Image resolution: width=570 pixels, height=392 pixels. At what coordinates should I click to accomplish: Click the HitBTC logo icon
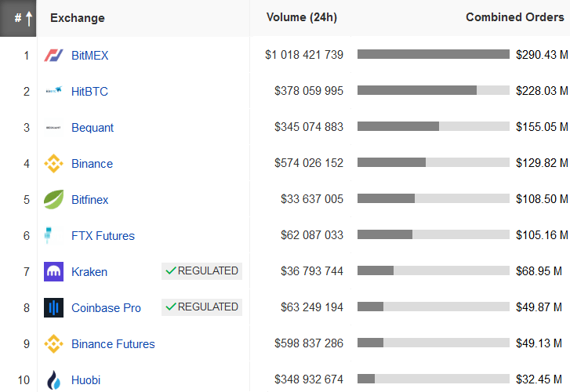53,91
